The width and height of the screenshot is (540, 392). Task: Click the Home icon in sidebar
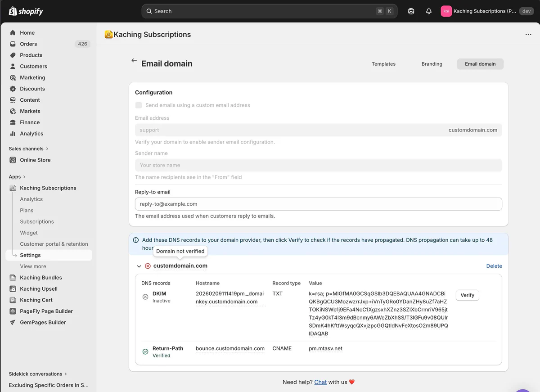point(13,33)
